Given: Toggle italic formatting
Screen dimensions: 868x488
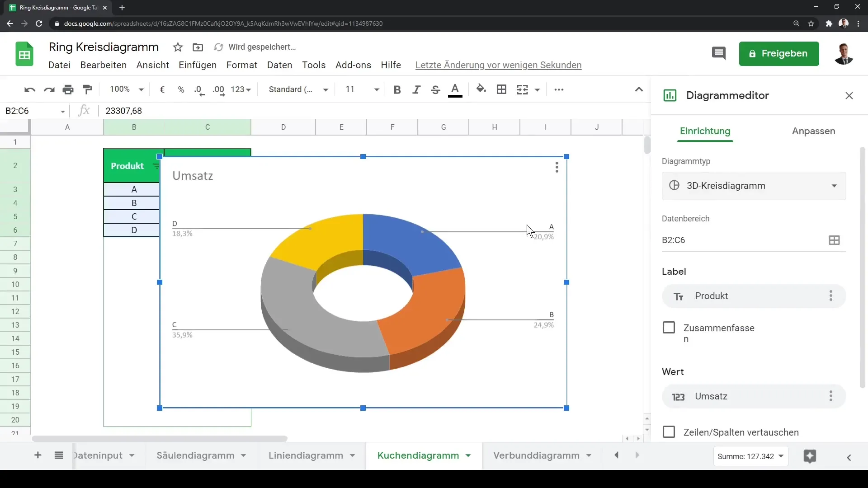Looking at the screenshot, I should tap(416, 89).
